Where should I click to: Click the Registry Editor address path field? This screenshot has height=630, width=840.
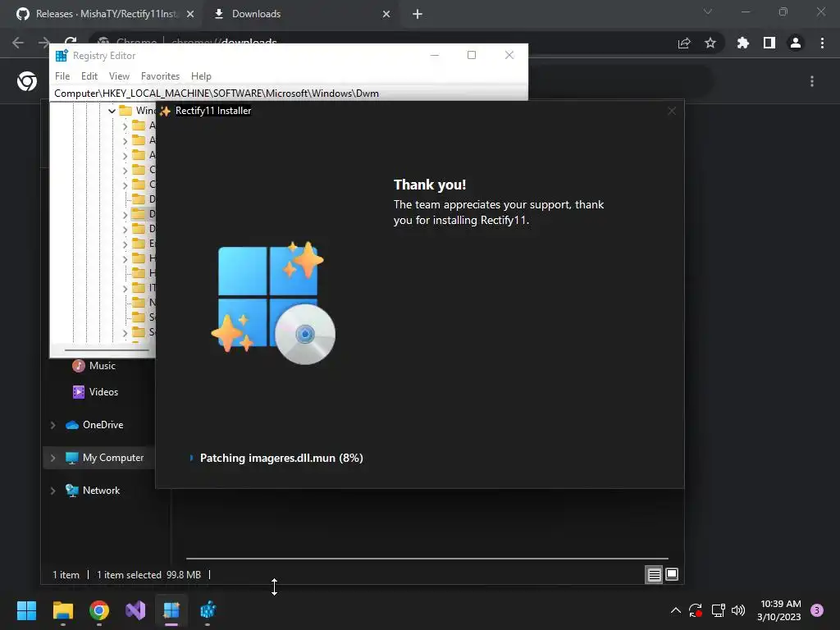pyautogui.click(x=289, y=94)
